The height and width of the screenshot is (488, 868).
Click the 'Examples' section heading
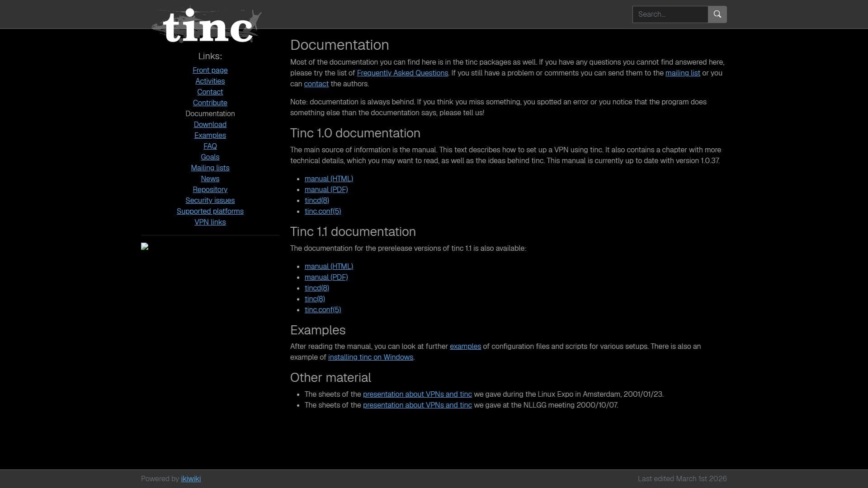[318, 330]
